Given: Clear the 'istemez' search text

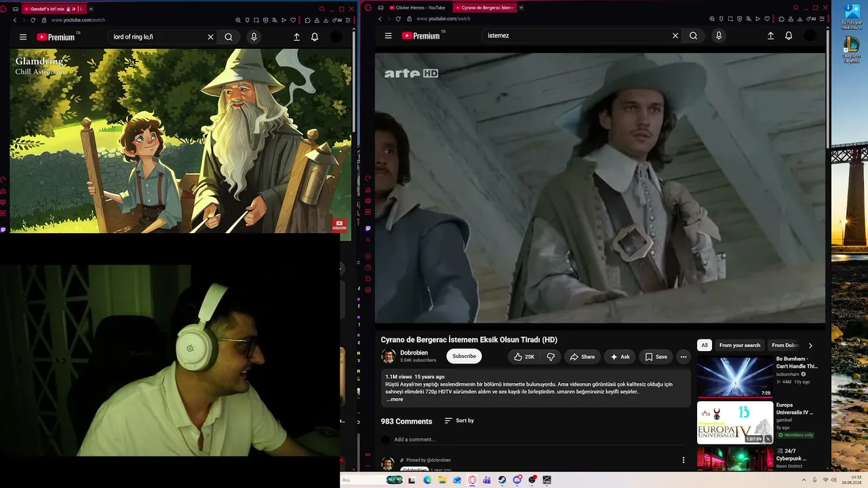Looking at the screenshot, I should (x=675, y=35).
